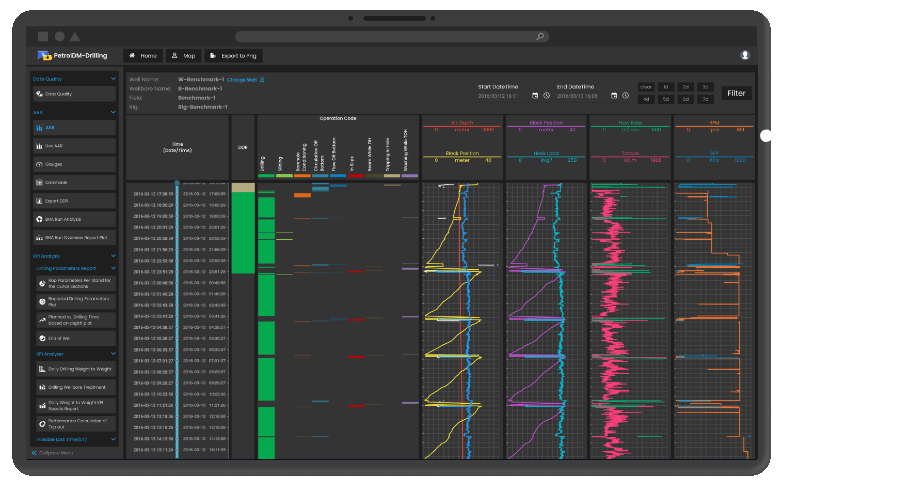Screen dimensions: 922x490
Task: Click the time axis slider handle
Action: pyautogui.click(x=176, y=184)
